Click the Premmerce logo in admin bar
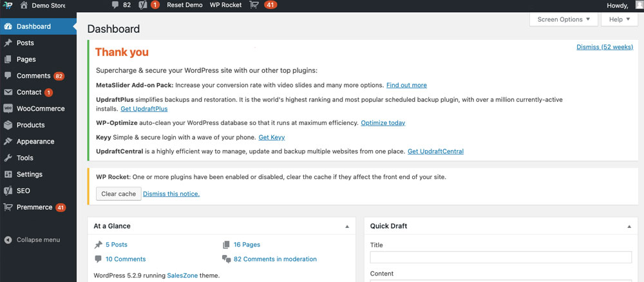 click(7, 5)
